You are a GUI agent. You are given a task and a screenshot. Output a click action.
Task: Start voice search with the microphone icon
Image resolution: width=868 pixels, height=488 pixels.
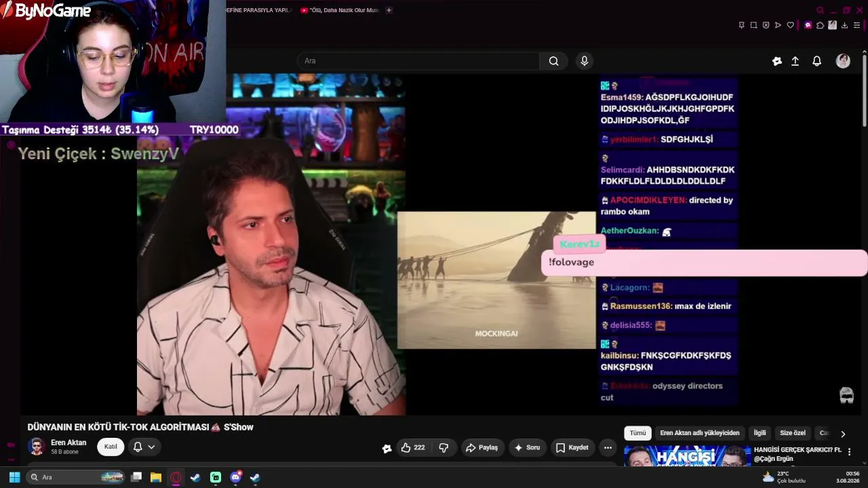(585, 61)
